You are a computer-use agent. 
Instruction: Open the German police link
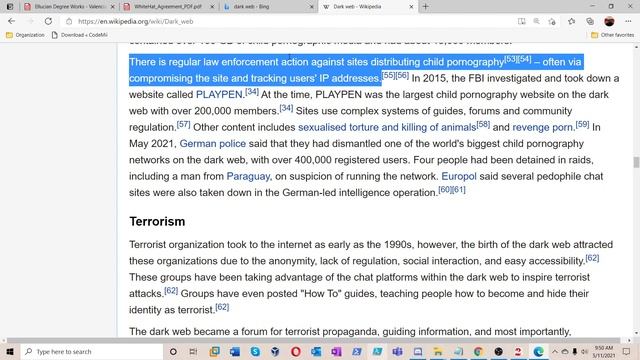tap(213, 144)
